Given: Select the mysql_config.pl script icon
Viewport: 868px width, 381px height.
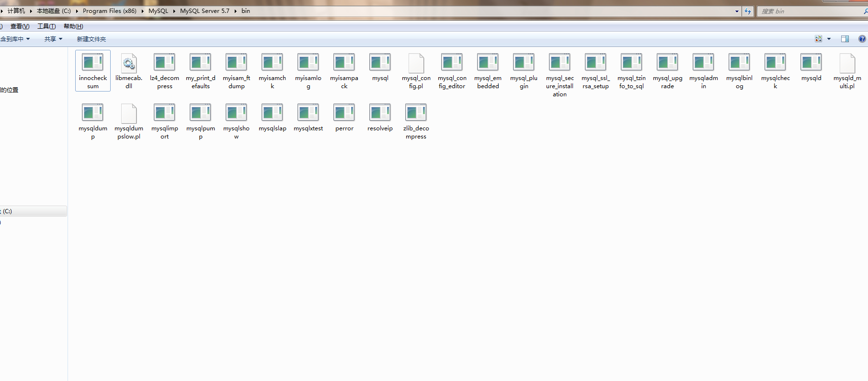Looking at the screenshot, I should [416, 63].
